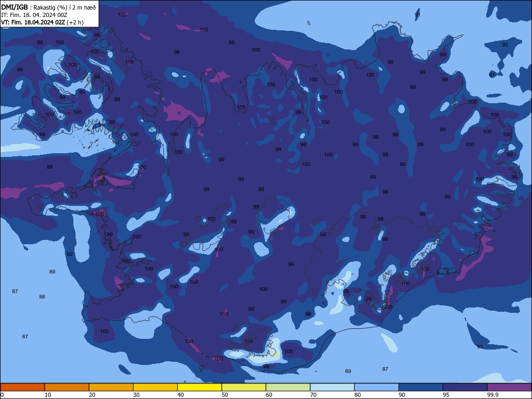
Task: Click the purple above-99.9 legend swatch
Action: click(x=509, y=387)
